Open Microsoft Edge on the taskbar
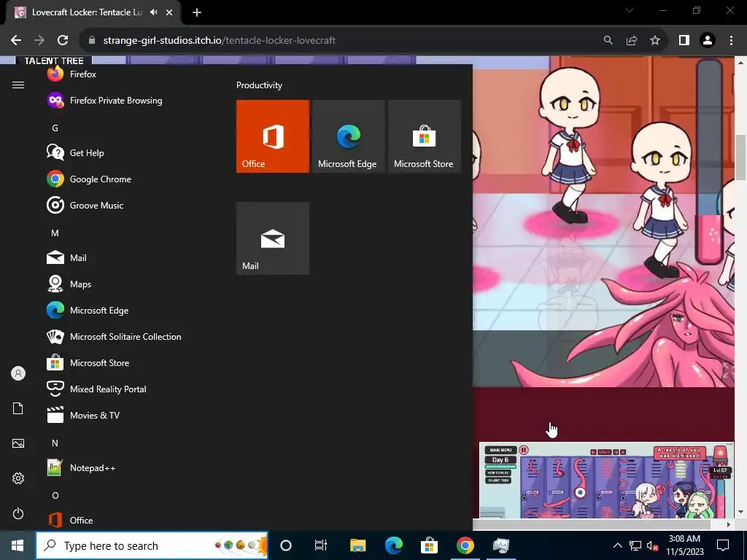The height and width of the screenshot is (560, 747). click(x=393, y=545)
